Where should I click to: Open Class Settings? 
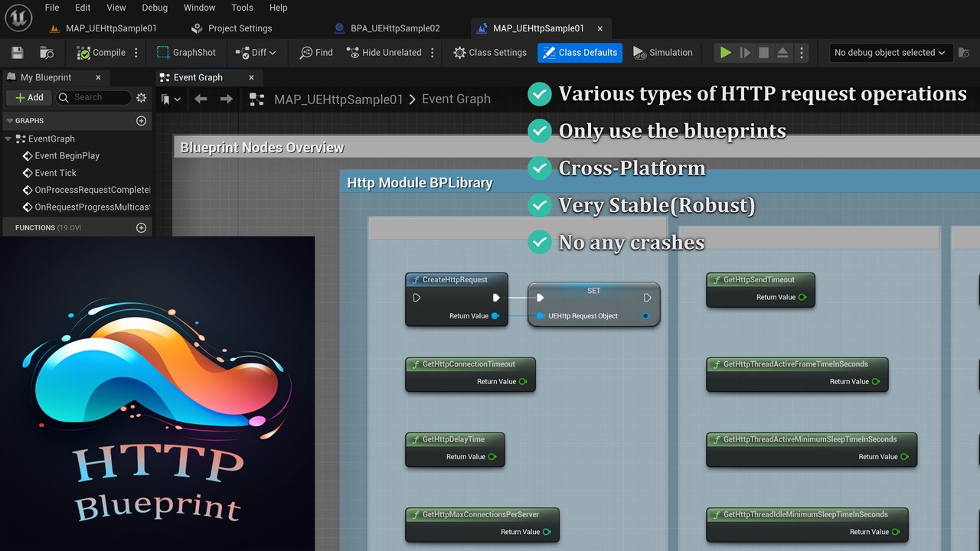(490, 53)
